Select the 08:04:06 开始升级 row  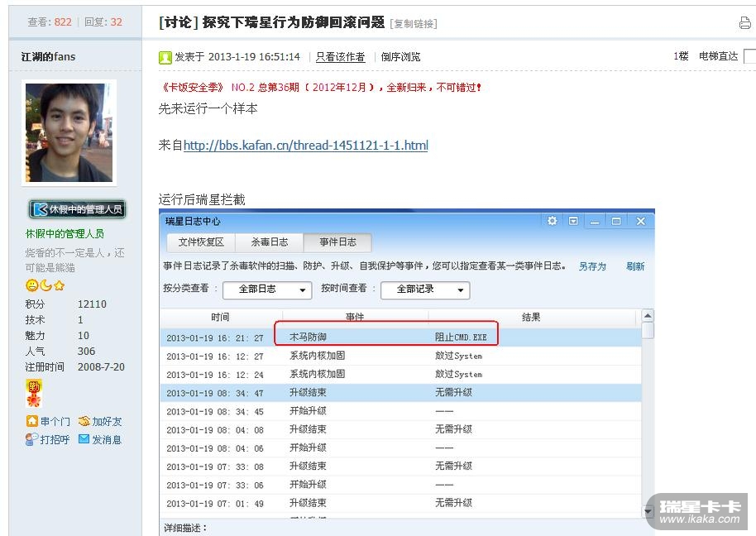[400, 447]
